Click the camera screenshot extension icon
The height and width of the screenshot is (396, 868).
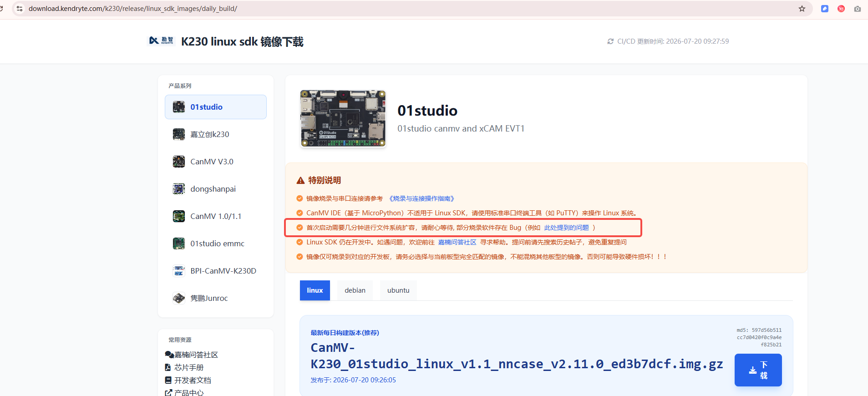pyautogui.click(x=858, y=9)
